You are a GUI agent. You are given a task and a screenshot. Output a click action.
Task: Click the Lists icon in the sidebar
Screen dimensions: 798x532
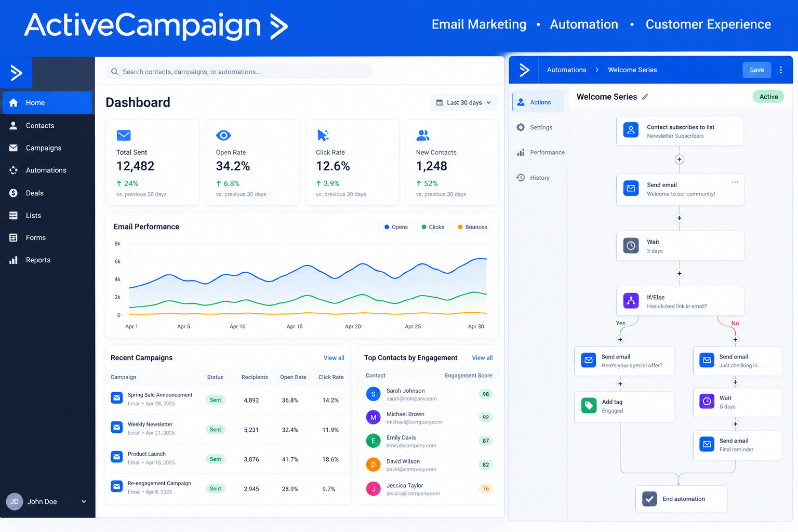click(14, 216)
